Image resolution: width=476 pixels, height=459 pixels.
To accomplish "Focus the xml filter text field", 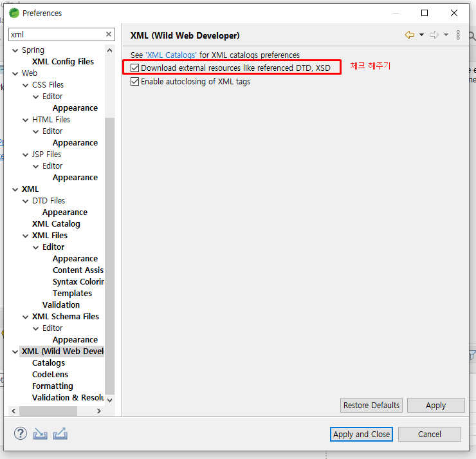I will pyautogui.click(x=57, y=34).
